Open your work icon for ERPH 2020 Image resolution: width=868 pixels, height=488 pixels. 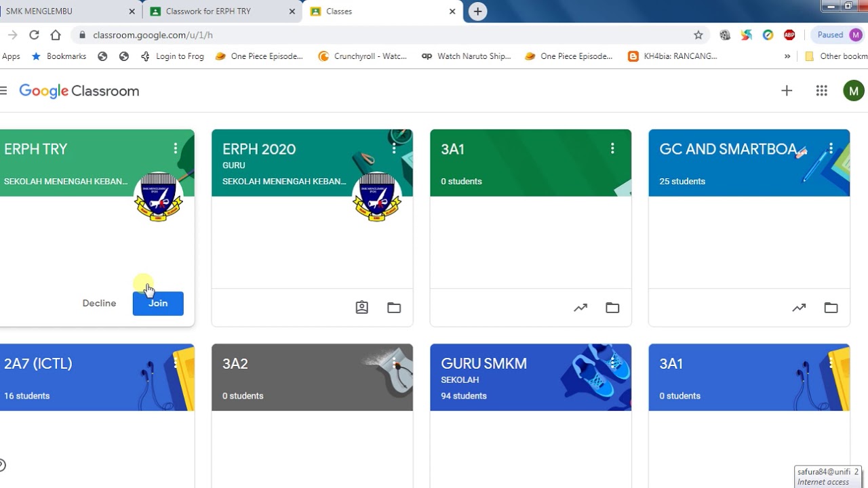[x=362, y=308]
